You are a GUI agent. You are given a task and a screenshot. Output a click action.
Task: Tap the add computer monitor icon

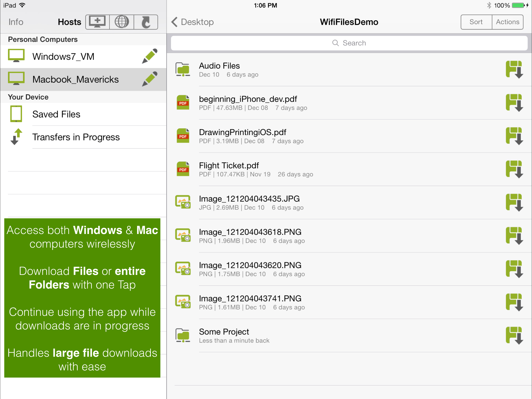pos(97,22)
